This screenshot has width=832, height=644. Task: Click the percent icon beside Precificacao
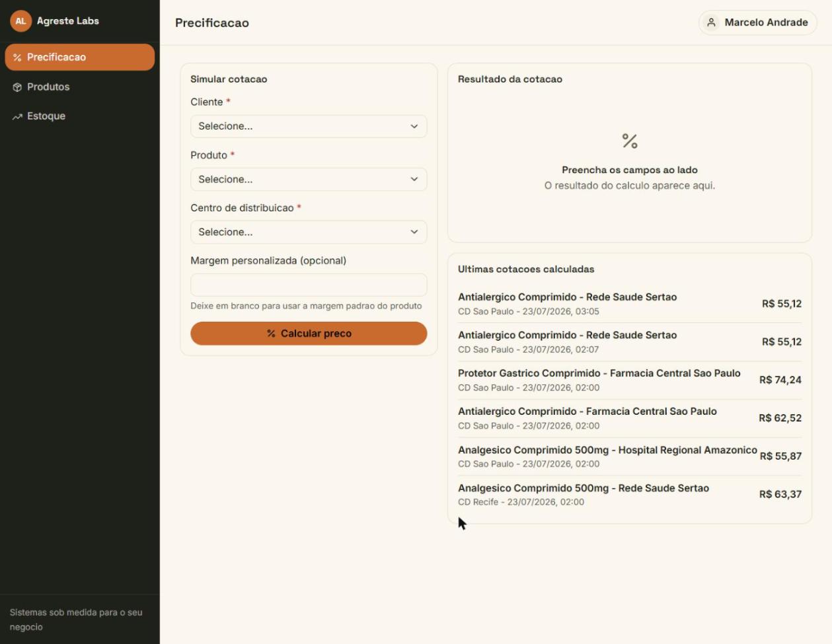(x=17, y=57)
